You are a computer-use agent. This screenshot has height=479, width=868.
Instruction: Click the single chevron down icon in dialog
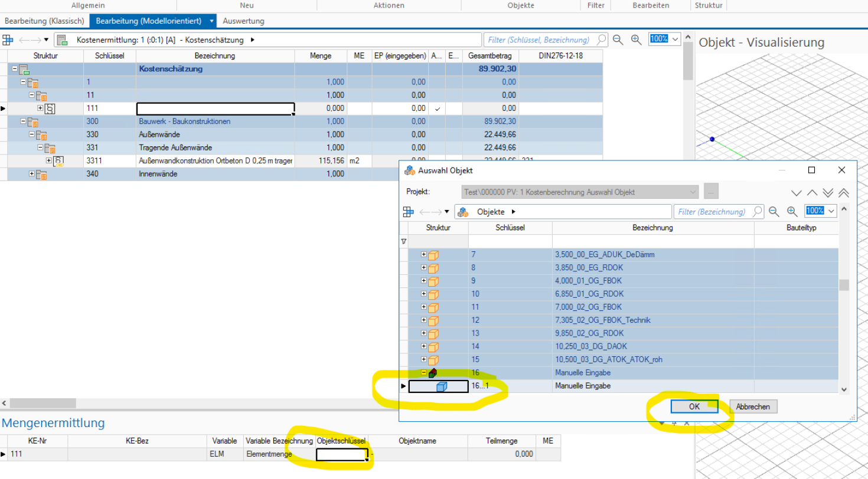click(x=797, y=192)
